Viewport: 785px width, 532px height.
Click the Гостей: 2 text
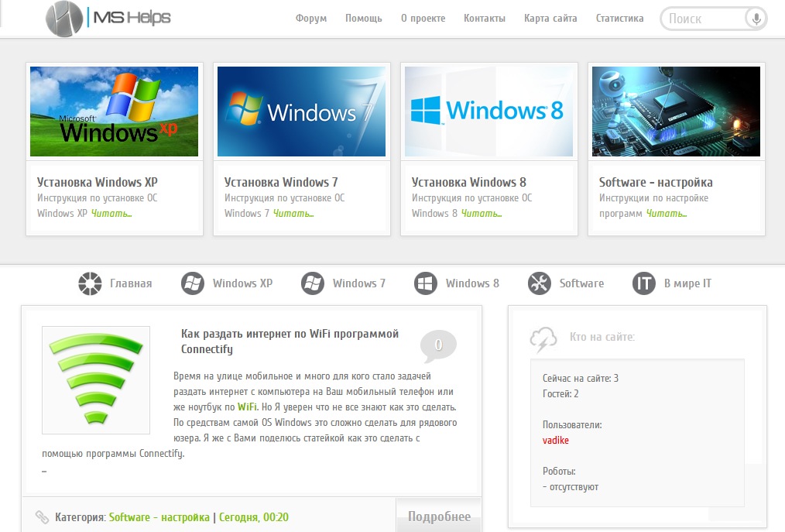pos(560,393)
